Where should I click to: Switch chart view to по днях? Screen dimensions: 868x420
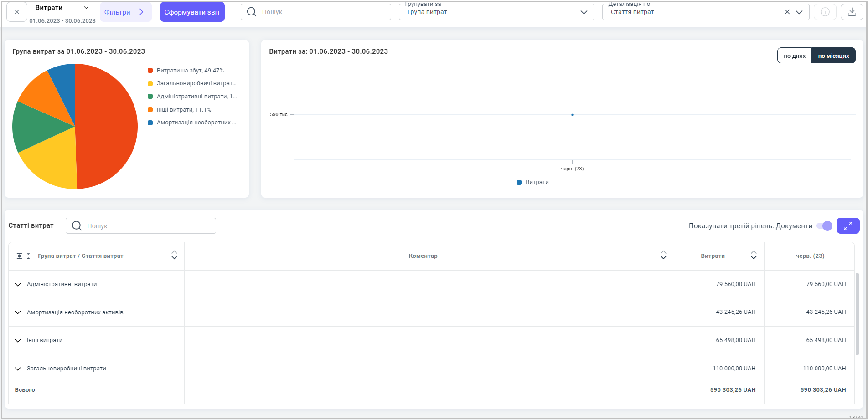click(794, 56)
